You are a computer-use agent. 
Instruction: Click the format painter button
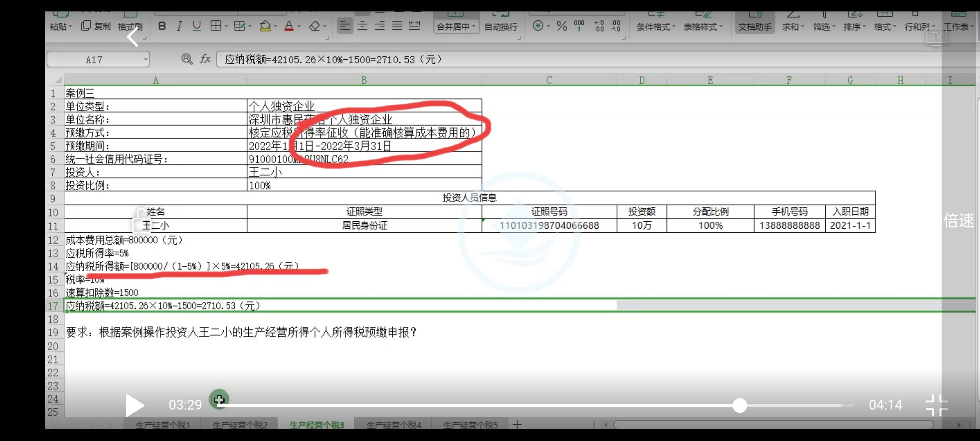[130, 26]
